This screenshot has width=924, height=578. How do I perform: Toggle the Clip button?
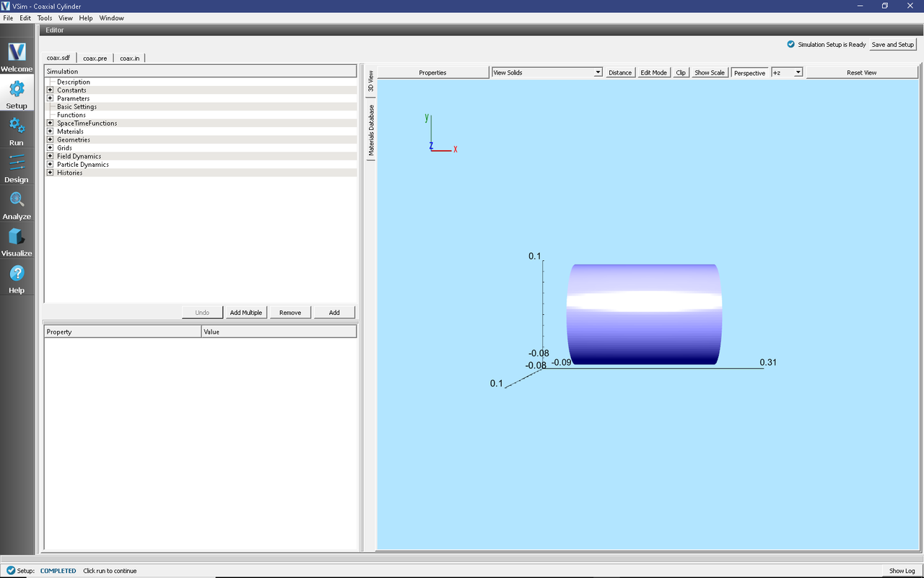pyautogui.click(x=681, y=73)
